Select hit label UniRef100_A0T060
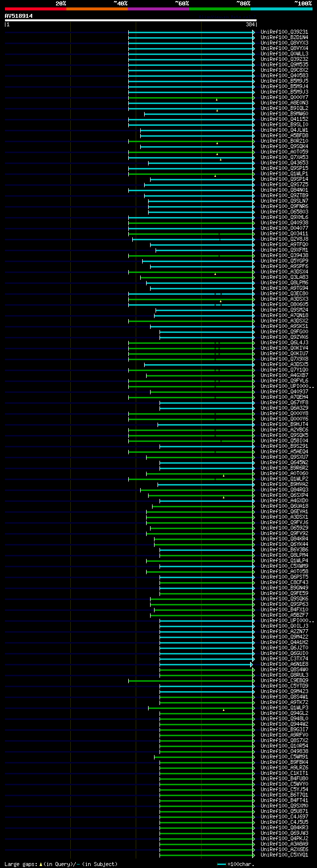 pyautogui.click(x=284, y=474)
